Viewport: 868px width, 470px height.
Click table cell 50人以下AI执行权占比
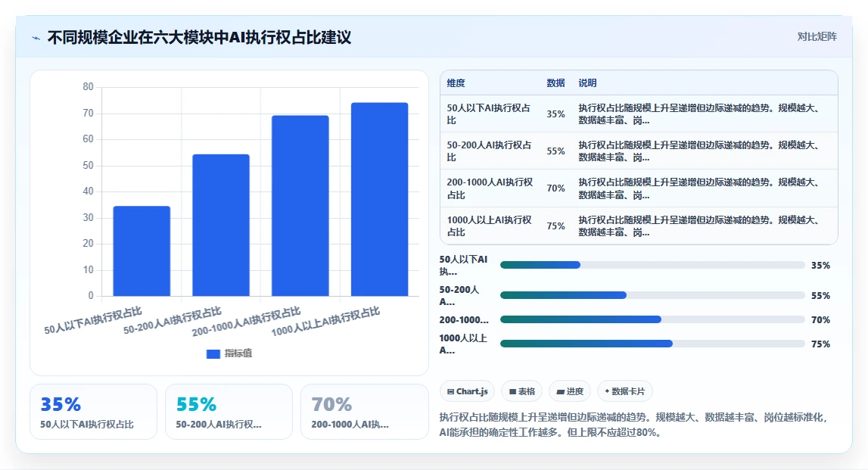(x=489, y=114)
